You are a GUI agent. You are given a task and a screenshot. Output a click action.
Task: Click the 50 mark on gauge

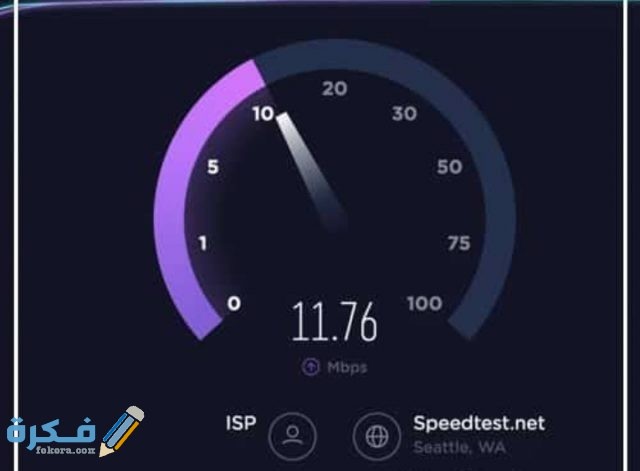(449, 167)
